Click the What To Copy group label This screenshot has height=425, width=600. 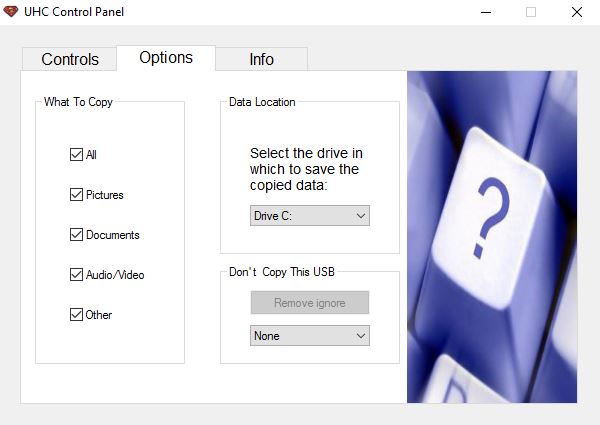pos(78,102)
